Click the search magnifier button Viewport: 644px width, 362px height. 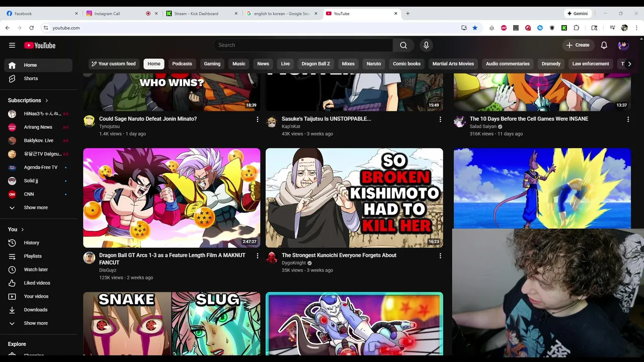coord(404,45)
